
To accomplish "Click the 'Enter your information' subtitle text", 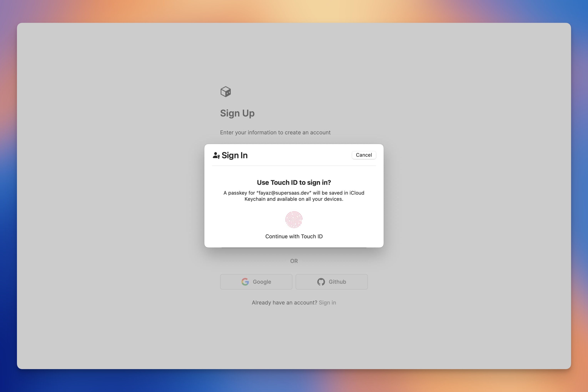I will [275, 133].
